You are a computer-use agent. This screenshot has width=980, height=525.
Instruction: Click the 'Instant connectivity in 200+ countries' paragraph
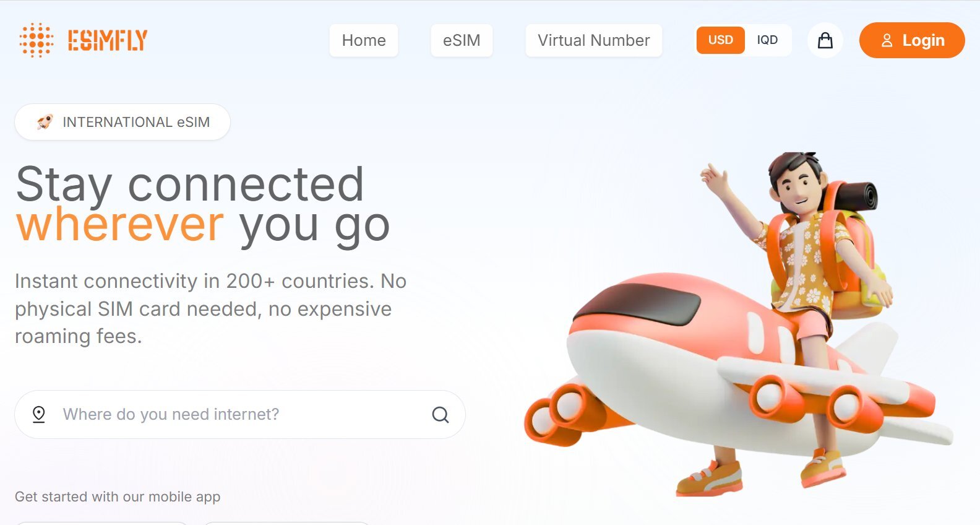click(x=210, y=308)
